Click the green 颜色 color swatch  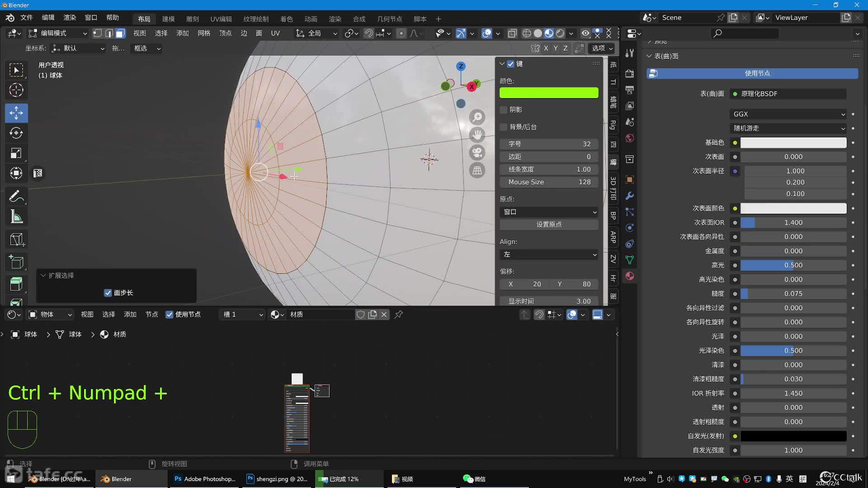(x=549, y=93)
